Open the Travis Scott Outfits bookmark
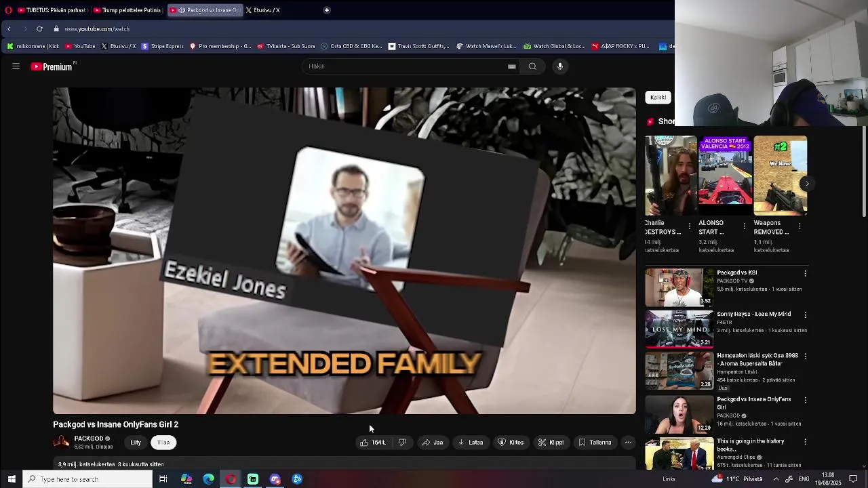Image resolution: width=868 pixels, height=488 pixels. (x=418, y=47)
